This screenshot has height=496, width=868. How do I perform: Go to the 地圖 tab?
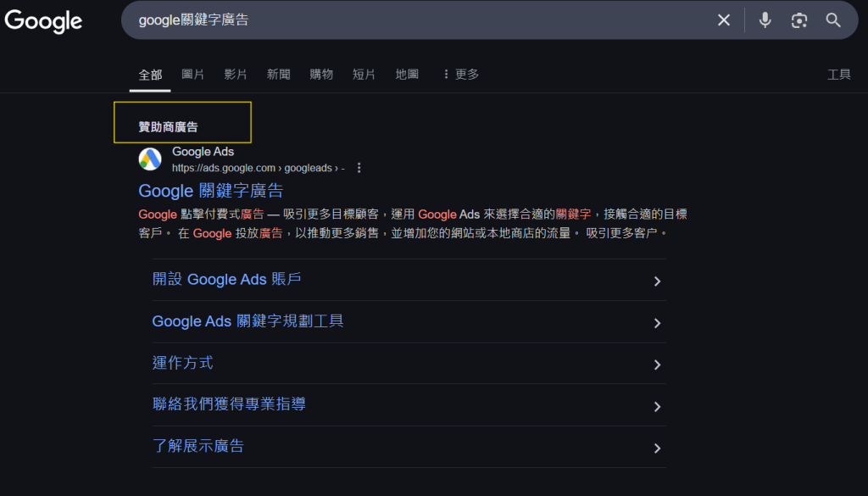(407, 74)
